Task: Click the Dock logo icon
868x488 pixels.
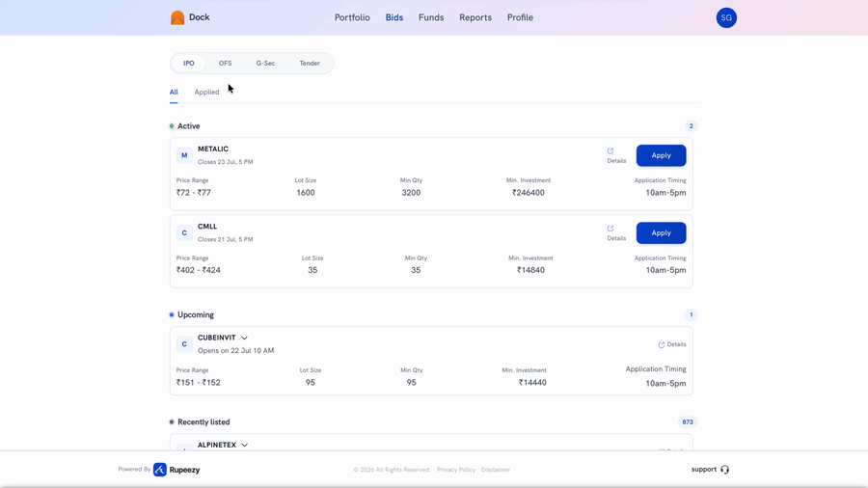Action: [x=177, y=17]
